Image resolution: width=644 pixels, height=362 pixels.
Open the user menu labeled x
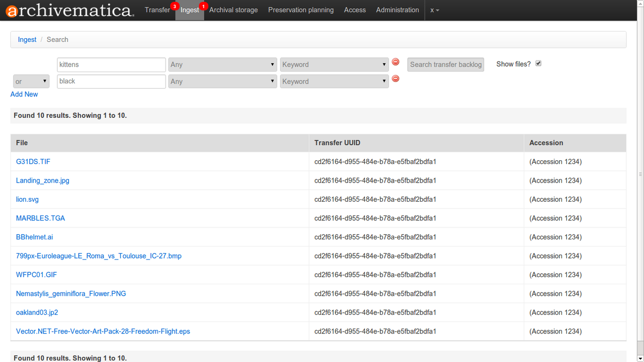pos(434,10)
